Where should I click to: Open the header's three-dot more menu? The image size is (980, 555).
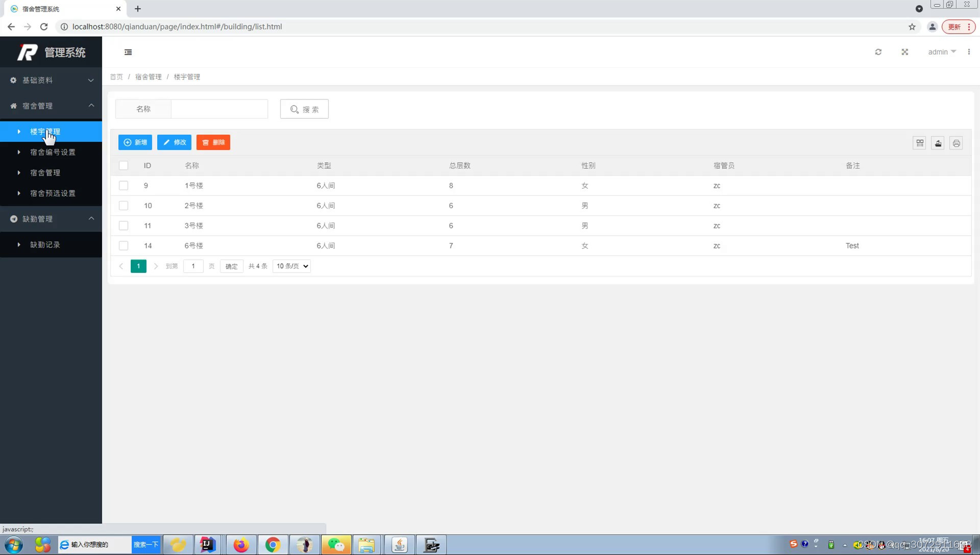[969, 52]
